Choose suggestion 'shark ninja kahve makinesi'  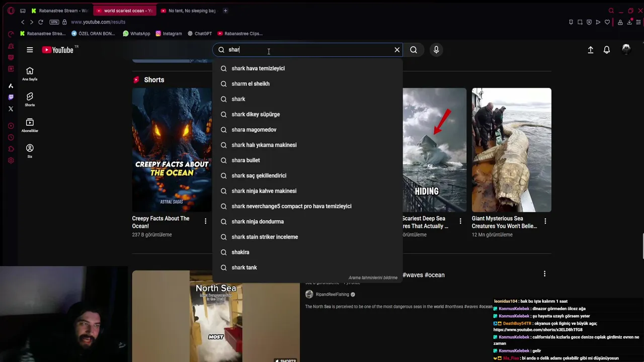[308, 191]
